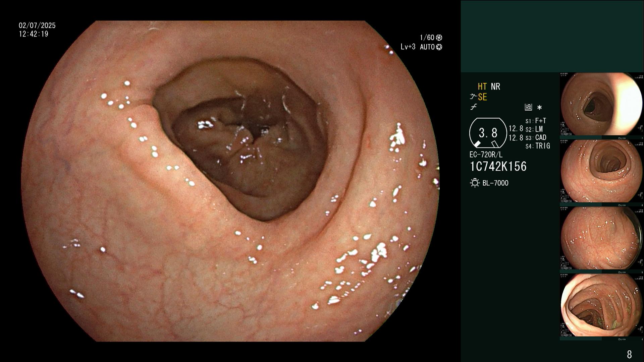Click the shutter speed indicator icon next to 1/60

[x=439, y=38]
